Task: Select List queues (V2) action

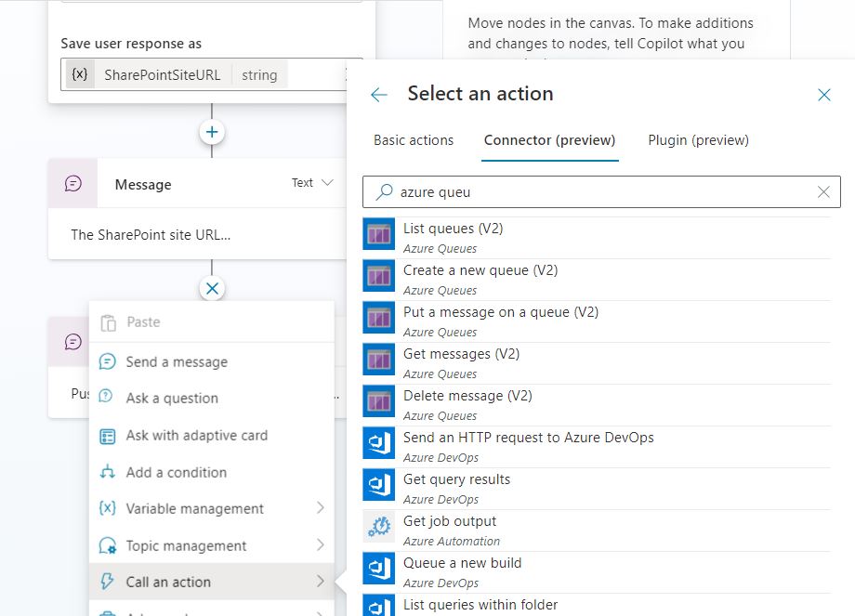Action: pyautogui.click(x=597, y=238)
